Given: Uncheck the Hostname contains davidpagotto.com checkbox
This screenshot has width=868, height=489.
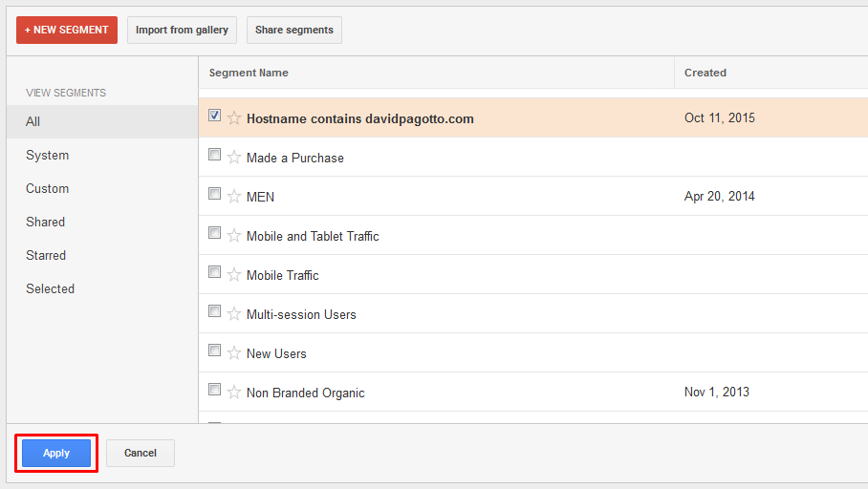Looking at the screenshot, I should coord(214,115).
